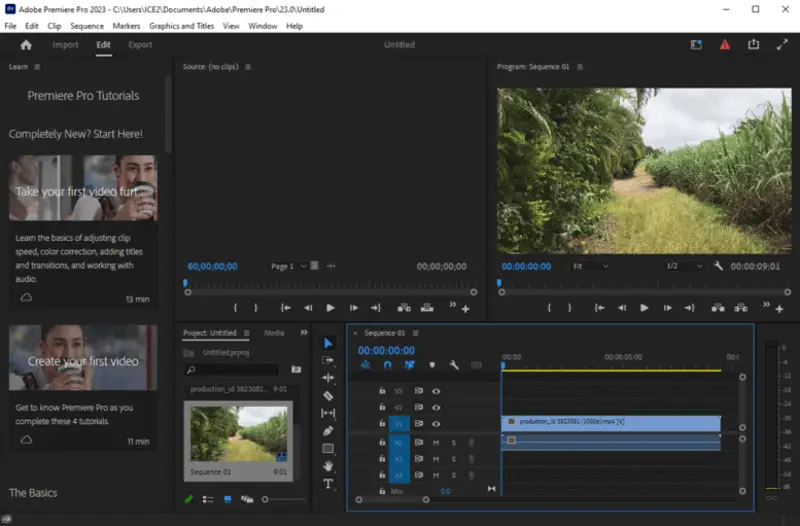Click Extract button in Program monitor
This screenshot has height=526, width=800.
[x=741, y=308]
